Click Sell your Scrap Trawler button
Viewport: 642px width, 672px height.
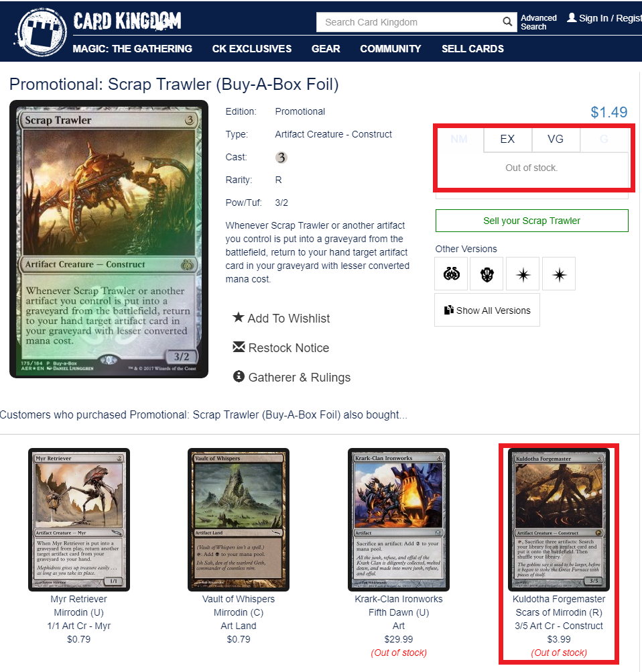[532, 221]
